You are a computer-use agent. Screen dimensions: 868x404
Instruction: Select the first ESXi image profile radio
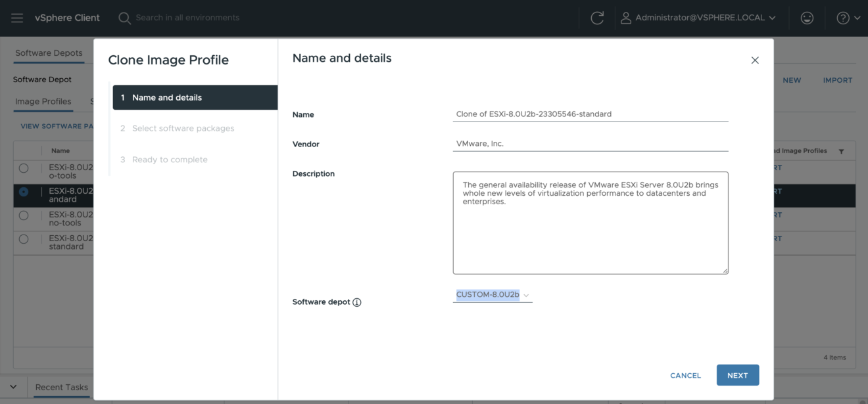24,168
